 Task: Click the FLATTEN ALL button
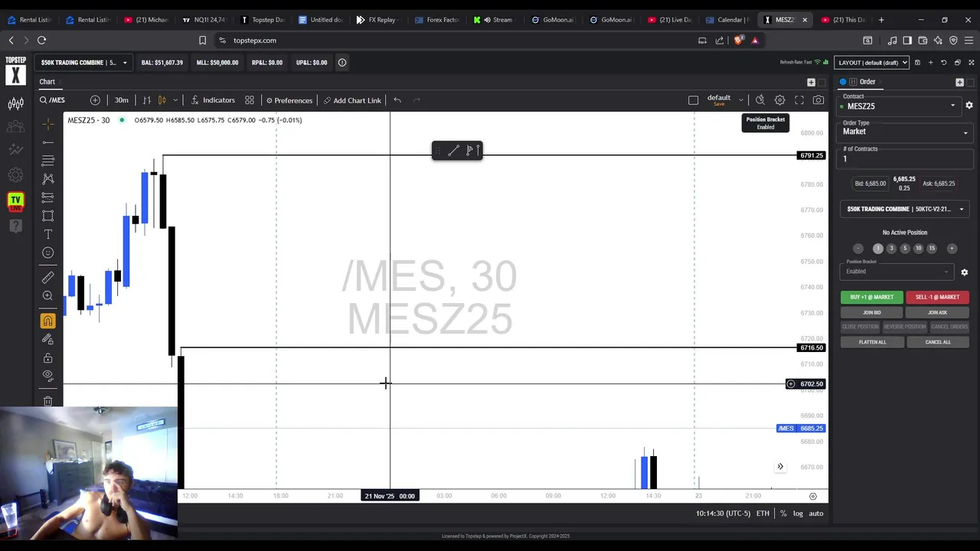point(871,342)
